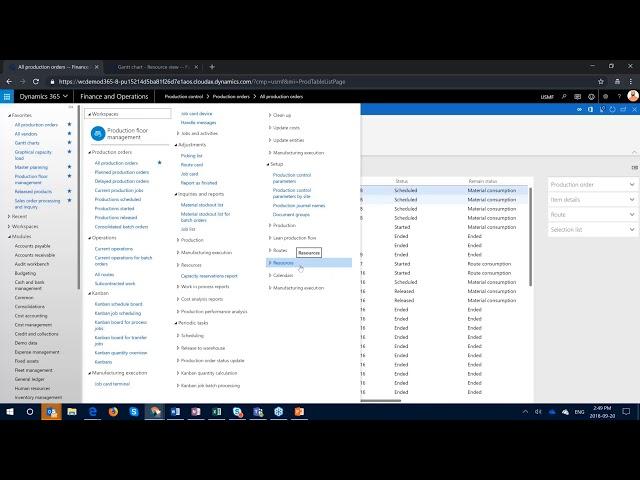Open the Capacity reservations report link

click(x=209, y=276)
